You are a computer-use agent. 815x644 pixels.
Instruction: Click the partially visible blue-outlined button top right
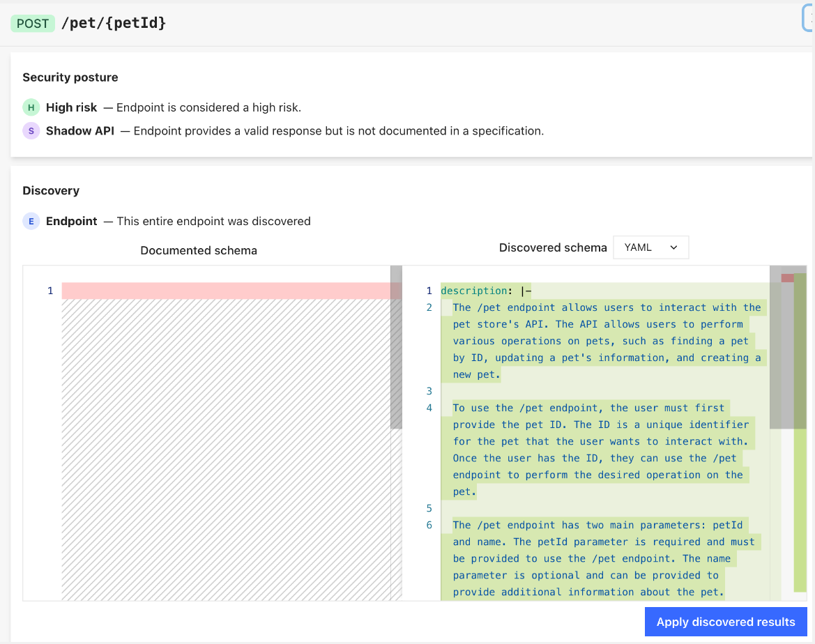coord(809,17)
